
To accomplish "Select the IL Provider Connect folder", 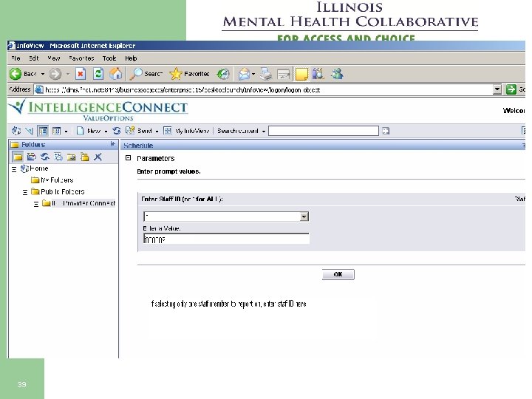I will [x=83, y=203].
